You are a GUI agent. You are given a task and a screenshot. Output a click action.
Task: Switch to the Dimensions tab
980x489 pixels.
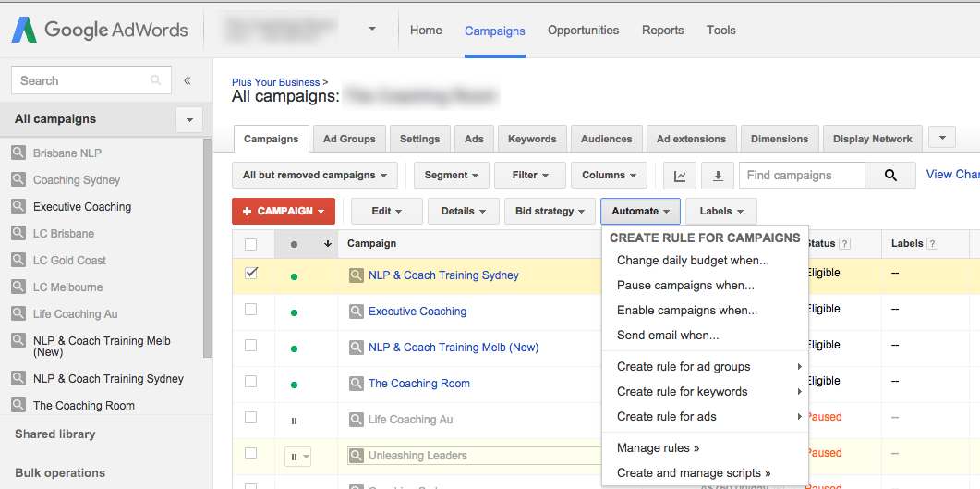pos(780,139)
